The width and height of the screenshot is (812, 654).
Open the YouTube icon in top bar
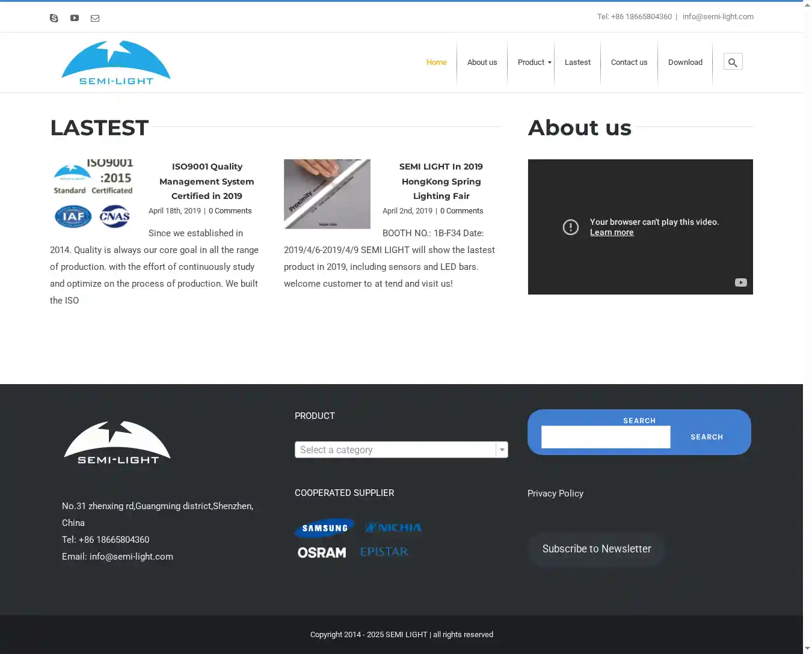pos(75,18)
